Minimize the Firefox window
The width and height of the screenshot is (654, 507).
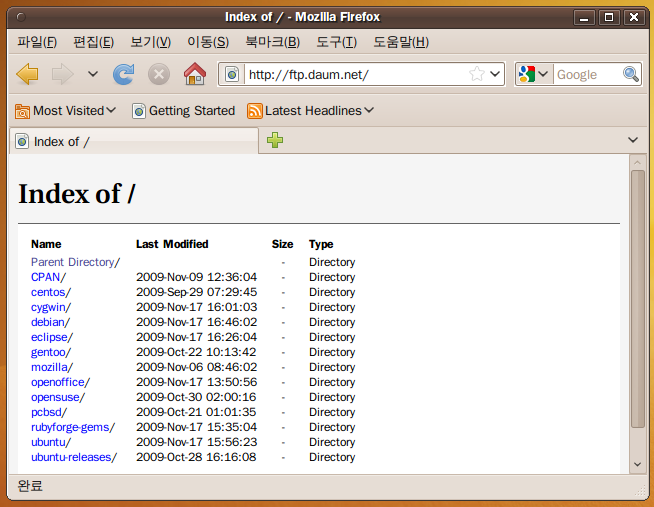click(x=584, y=17)
